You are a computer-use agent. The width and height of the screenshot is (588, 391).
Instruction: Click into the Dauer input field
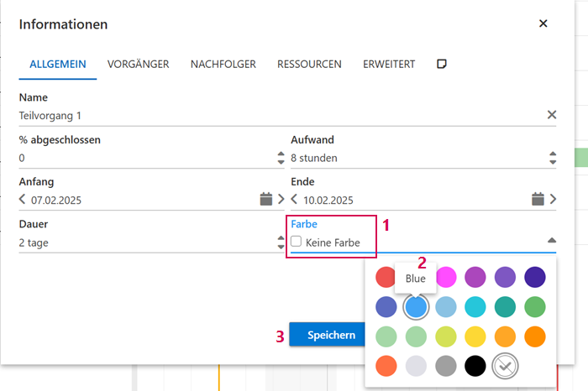tap(143, 242)
